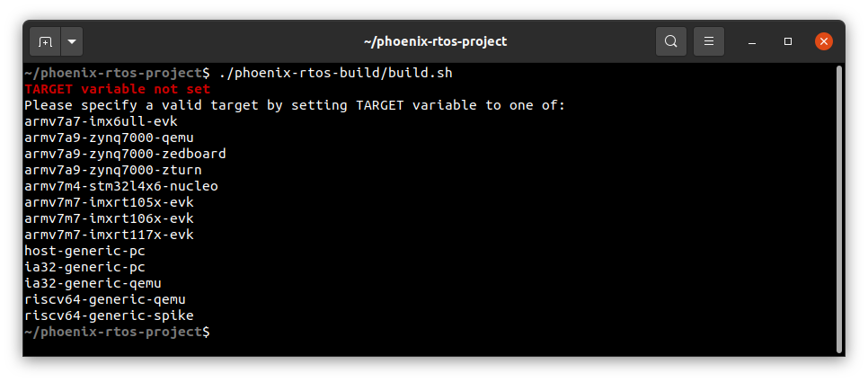
Task: Expand the new tab dropdown arrow
Action: click(x=72, y=41)
